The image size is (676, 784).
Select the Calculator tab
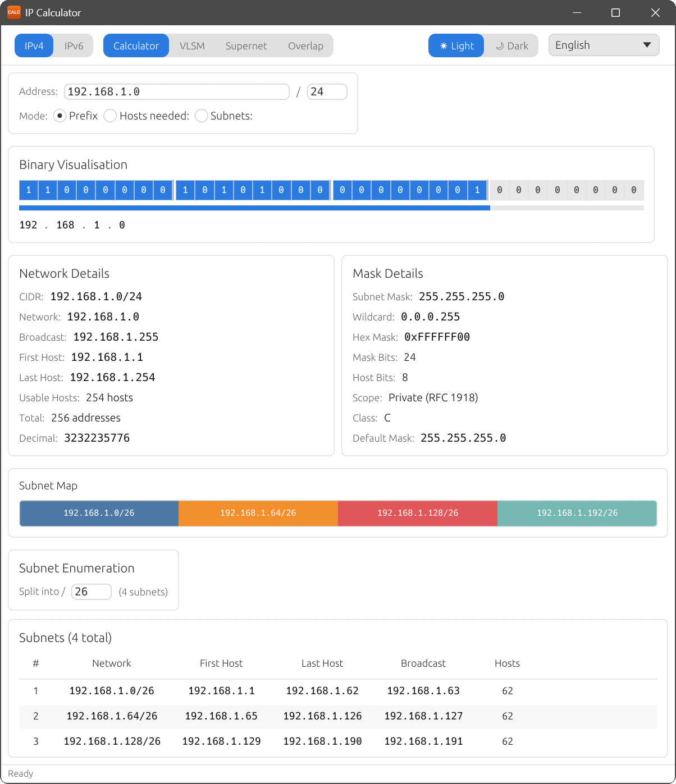click(136, 45)
